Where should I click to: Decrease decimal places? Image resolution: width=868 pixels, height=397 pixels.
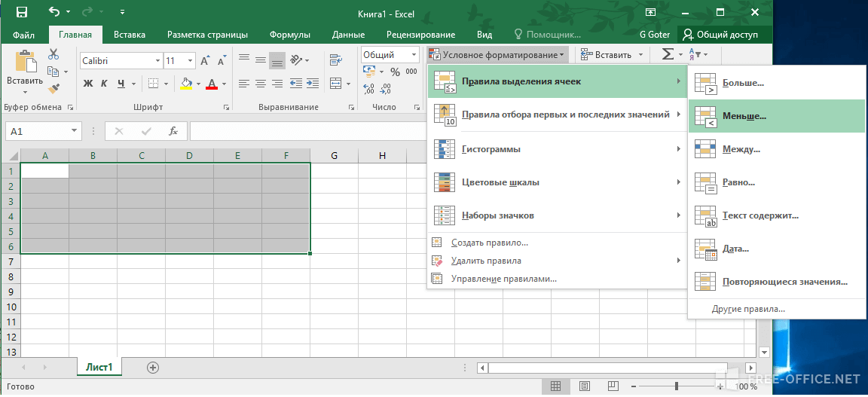(x=386, y=88)
